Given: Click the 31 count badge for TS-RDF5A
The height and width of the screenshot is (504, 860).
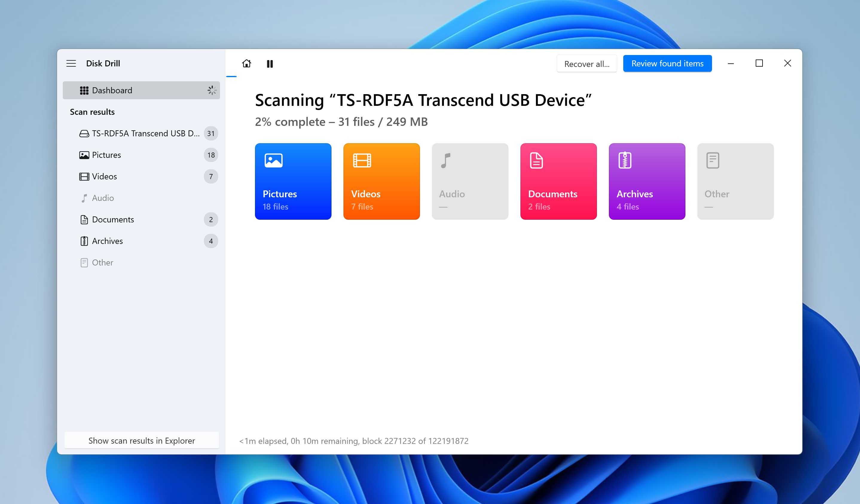Looking at the screenshot, I should [x=211, y=133].
